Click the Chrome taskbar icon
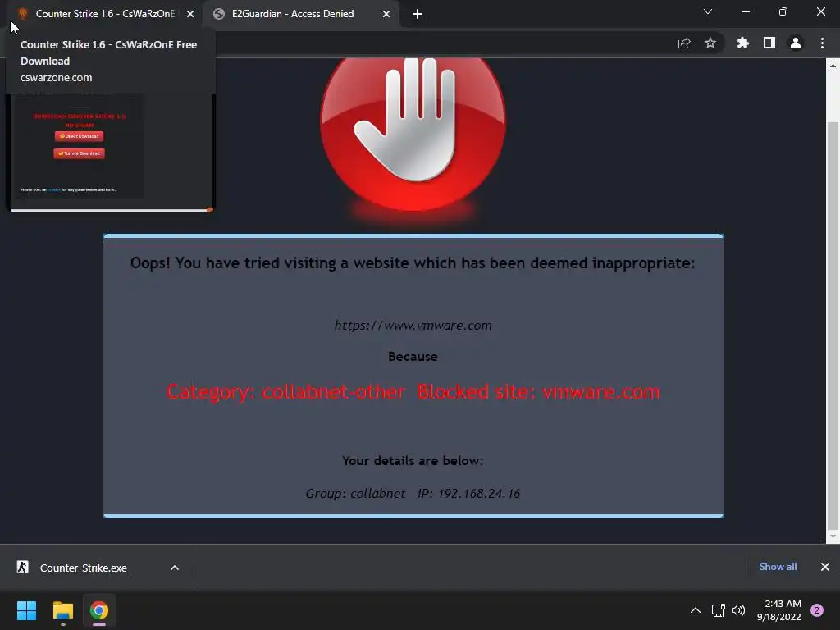This screenshot has width=840, height=630. point(99,610)
